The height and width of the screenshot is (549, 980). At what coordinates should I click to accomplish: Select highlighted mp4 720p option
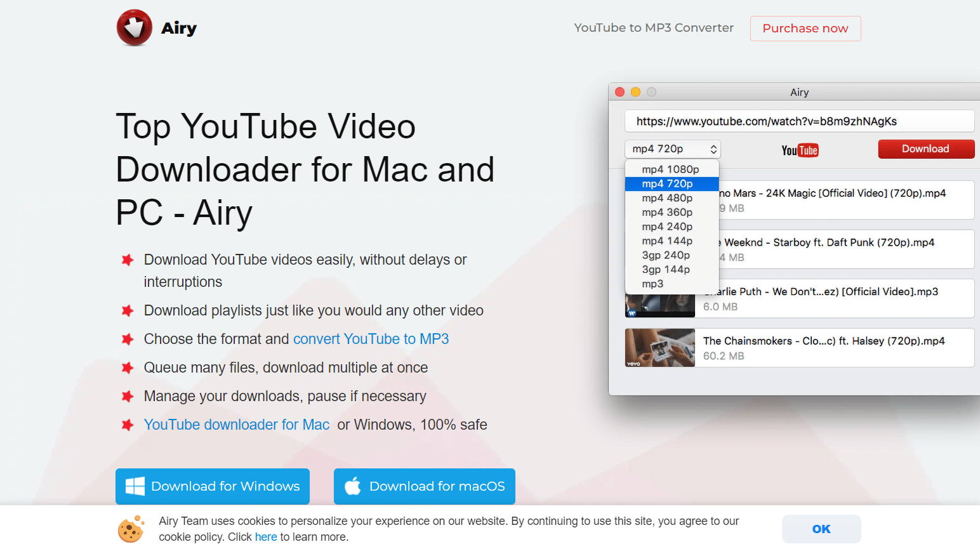[x=672, y=183]
